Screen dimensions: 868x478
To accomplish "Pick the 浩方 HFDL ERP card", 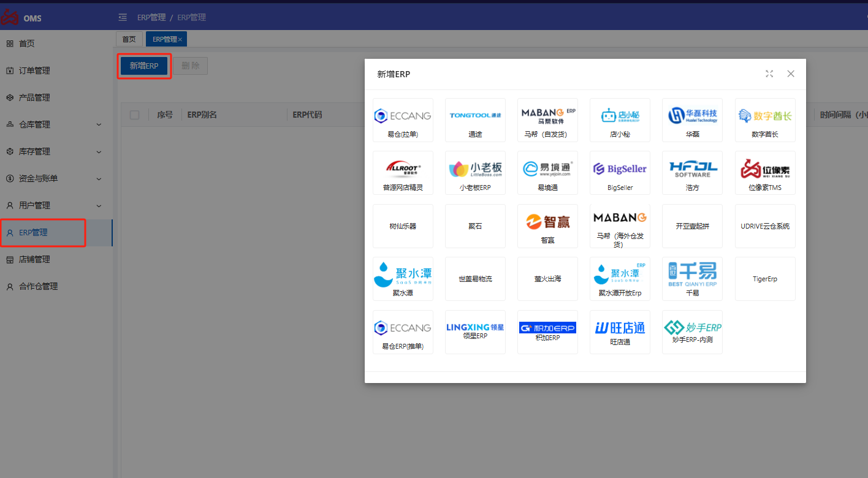I will [692, 173].
